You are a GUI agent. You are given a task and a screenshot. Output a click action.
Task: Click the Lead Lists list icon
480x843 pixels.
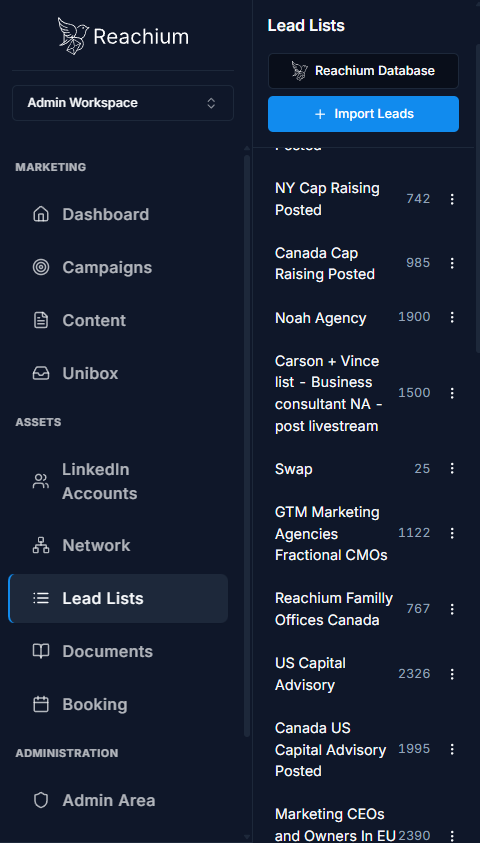click(41, 598)
